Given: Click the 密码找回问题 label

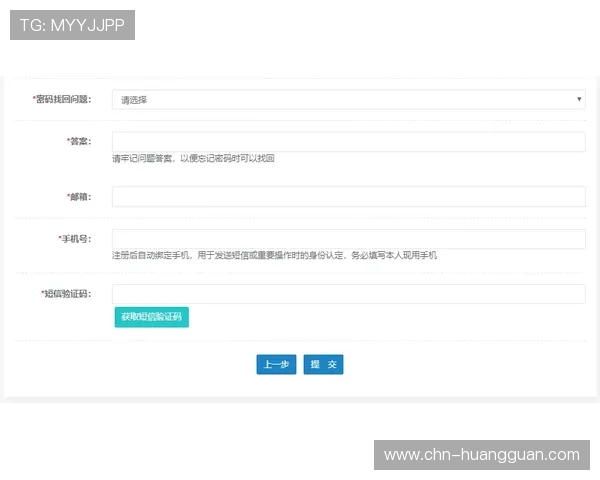Looking at the screenshot, I should (x=62, y=100).
